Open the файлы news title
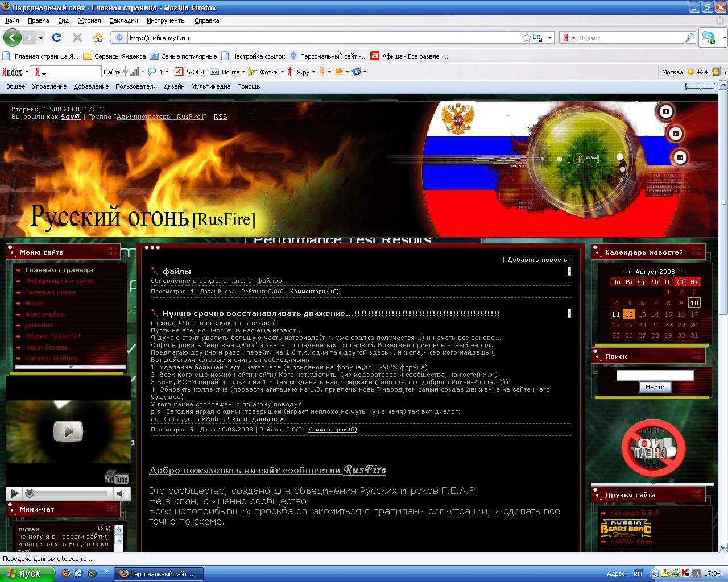 [x=177, y=271]
